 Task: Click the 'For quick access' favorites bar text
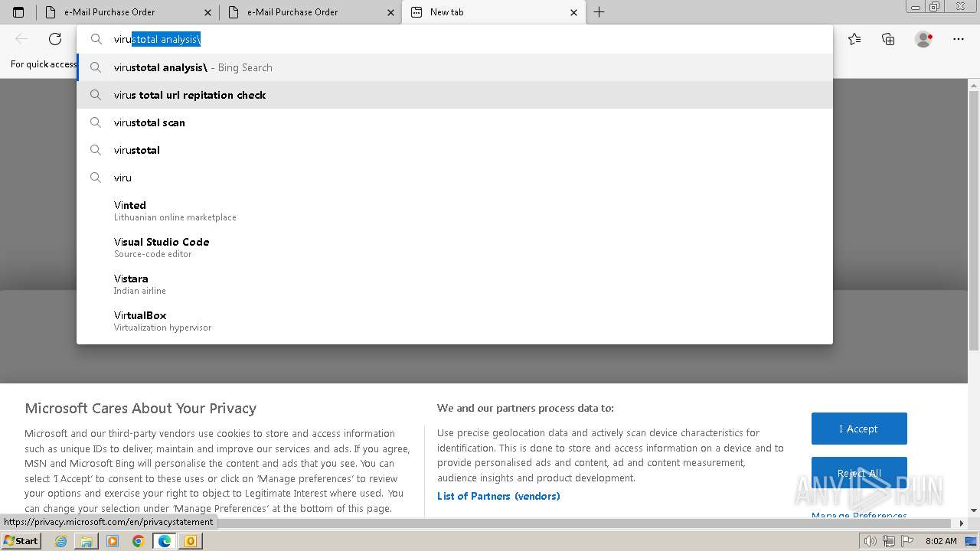[x=44, y=64]
